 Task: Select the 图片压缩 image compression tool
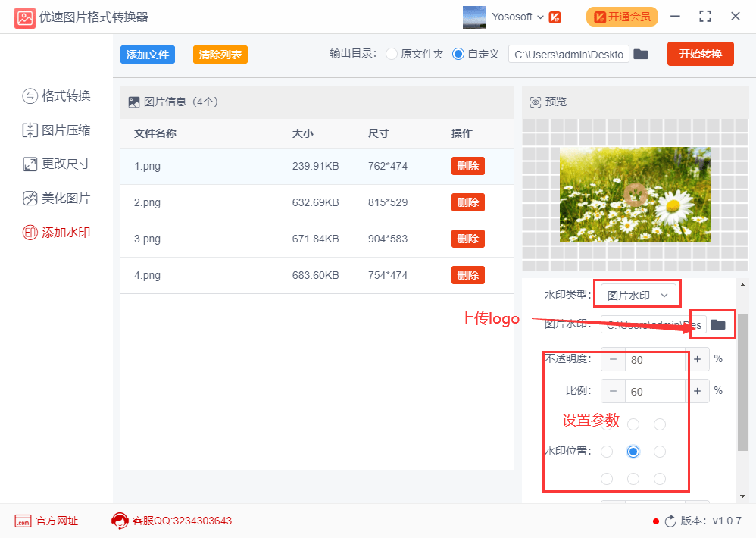[56, 130]
